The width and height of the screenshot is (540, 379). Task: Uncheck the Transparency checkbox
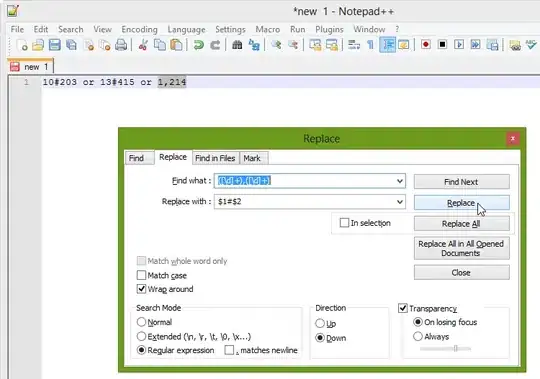pos(403,308)
